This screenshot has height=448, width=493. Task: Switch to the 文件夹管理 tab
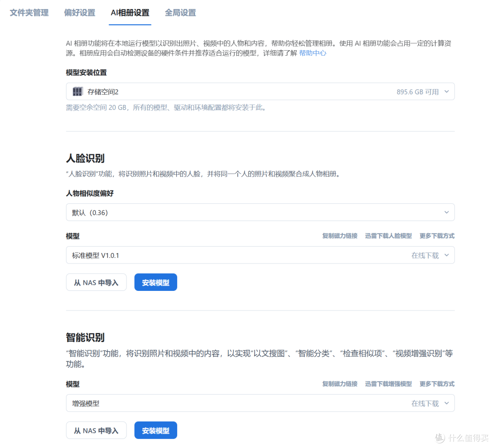[x=29, y=13]
